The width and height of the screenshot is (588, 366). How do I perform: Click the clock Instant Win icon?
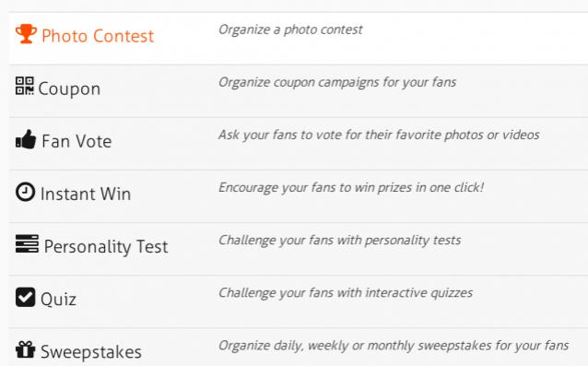[25, 192]
